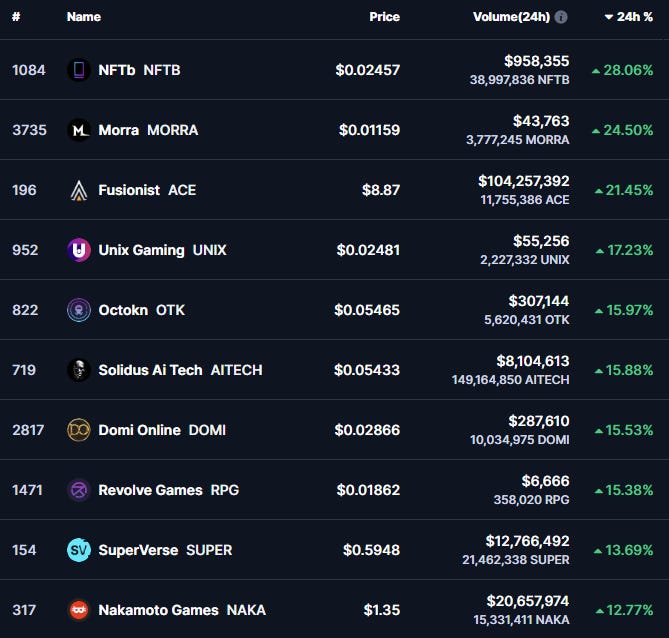Click the Octokn OTK logo icon
This screenshot has height=638, width=669.
pyautogui.click(x=79, y=310)
